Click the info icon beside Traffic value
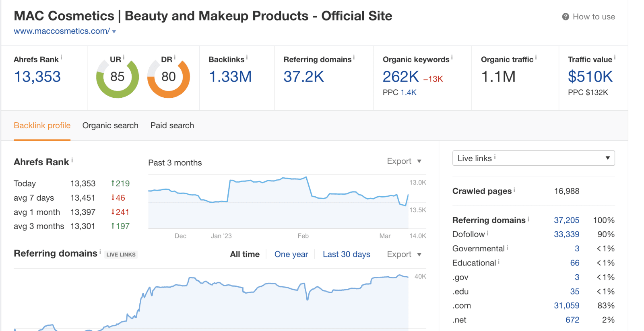The width and height of the screenshot is (644, 331). 615,58
